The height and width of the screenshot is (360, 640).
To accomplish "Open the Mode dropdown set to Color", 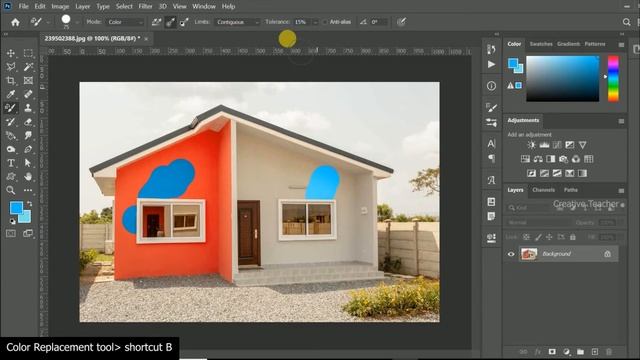I will [125, 22].
